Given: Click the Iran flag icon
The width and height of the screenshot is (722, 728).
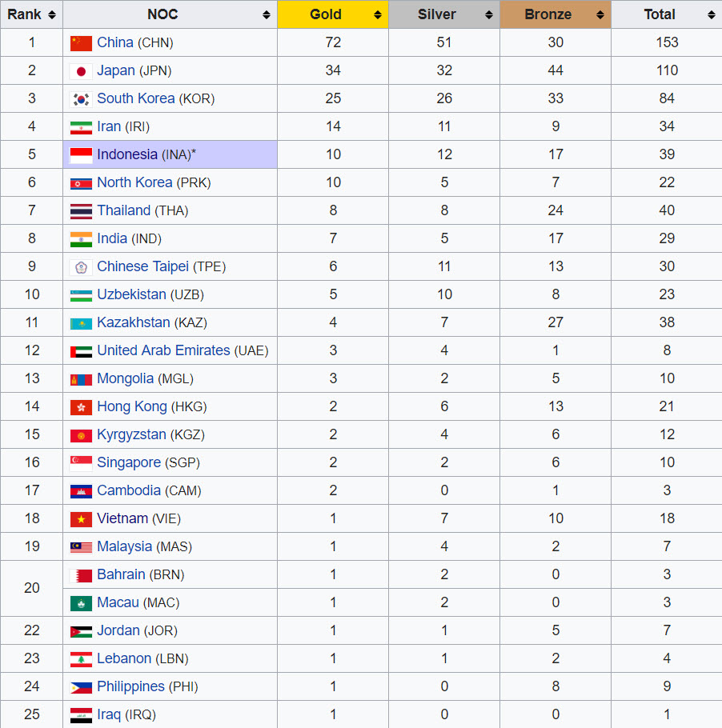Looking at the screenshot, I should point(81,127).
